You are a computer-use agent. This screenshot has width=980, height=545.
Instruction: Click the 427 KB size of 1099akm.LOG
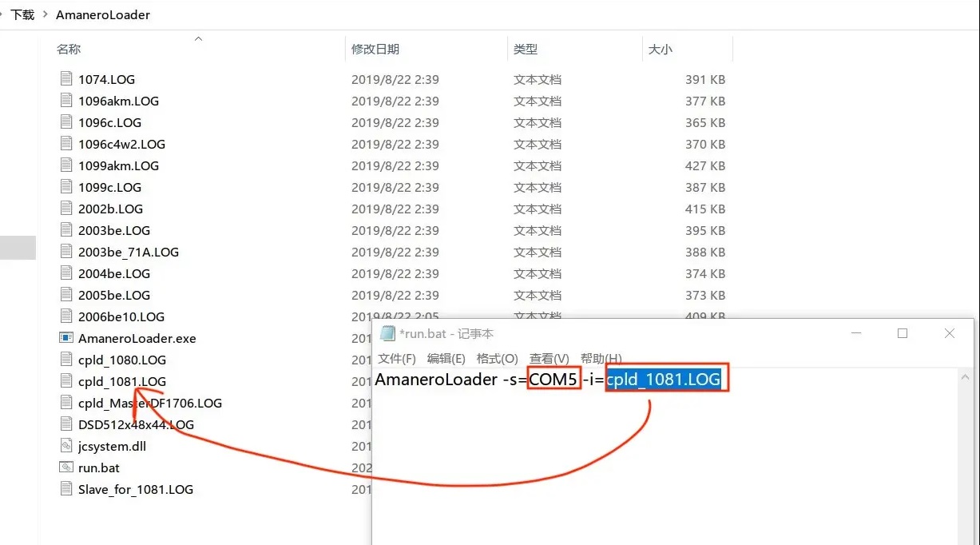(x=705, y=165)
